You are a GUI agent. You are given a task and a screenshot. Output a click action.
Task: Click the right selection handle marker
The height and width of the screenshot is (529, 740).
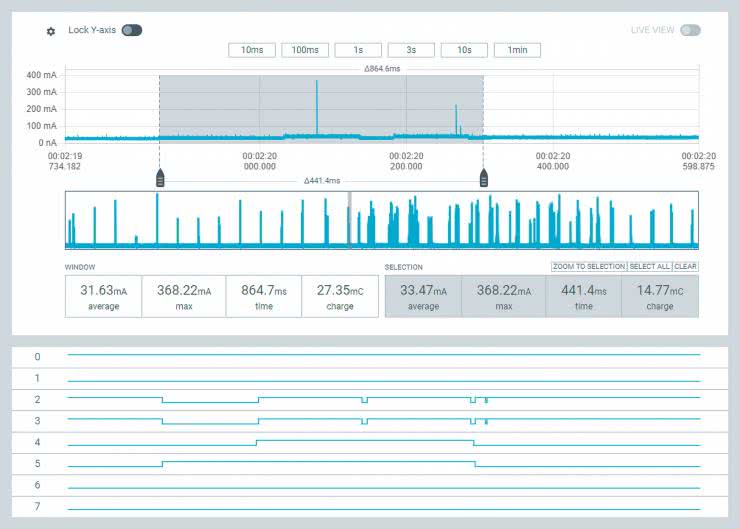click(484, 179)
